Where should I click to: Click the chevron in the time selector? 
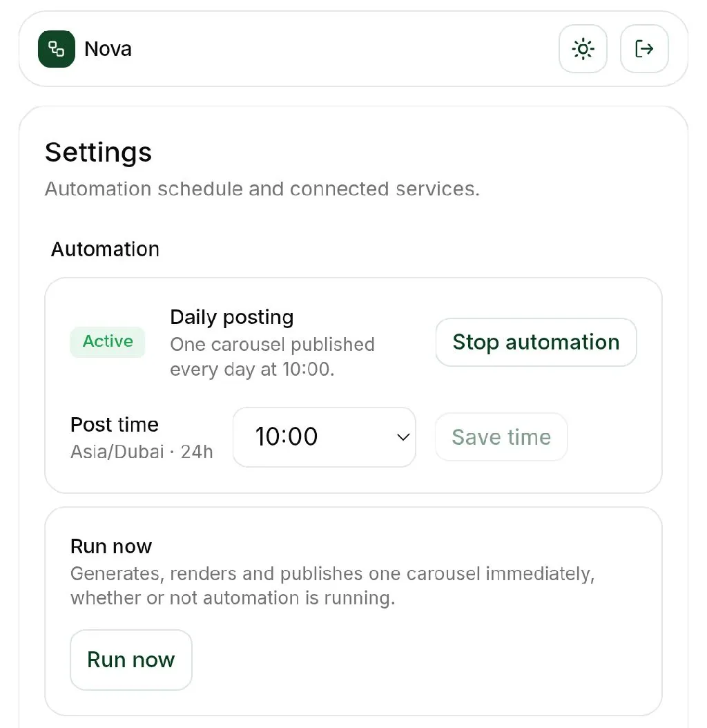pos(403,437)
